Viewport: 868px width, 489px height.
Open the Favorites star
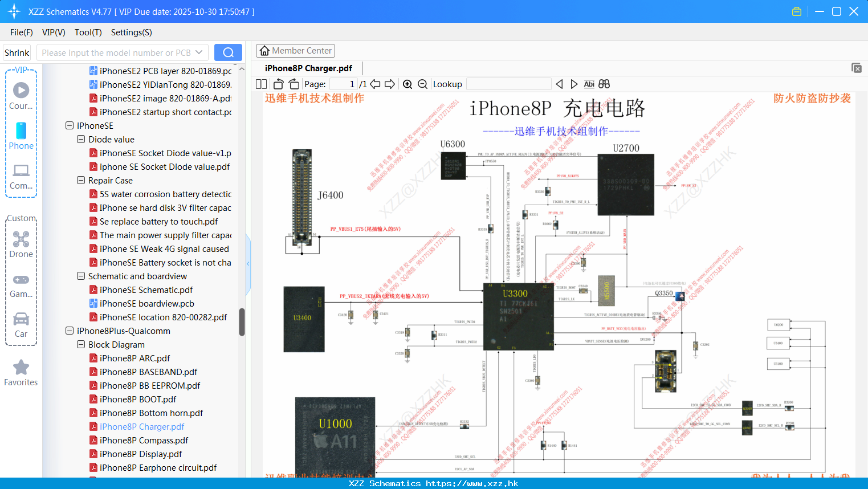click(21, 373)
